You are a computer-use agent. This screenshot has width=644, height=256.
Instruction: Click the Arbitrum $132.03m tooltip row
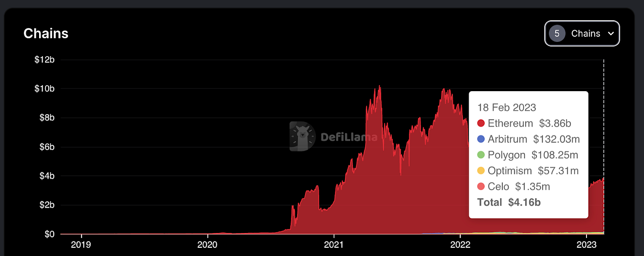click(528, 139)
